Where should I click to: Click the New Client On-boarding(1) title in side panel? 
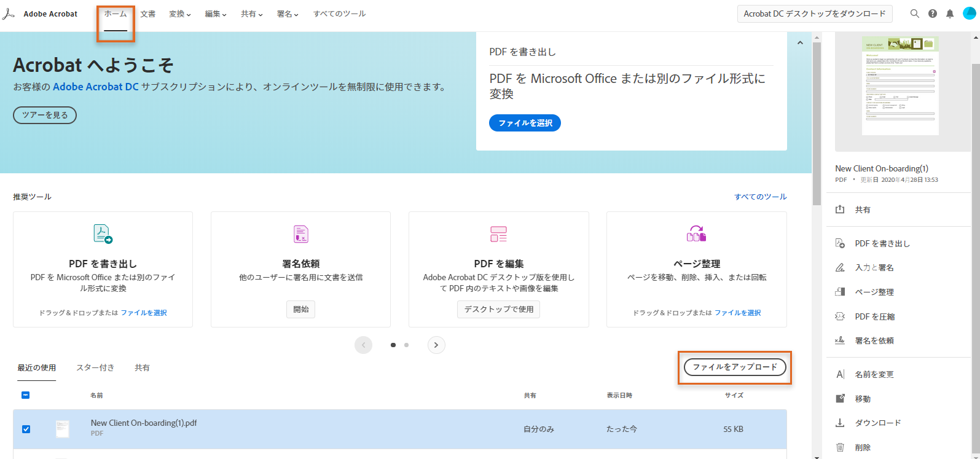[882, 168]
